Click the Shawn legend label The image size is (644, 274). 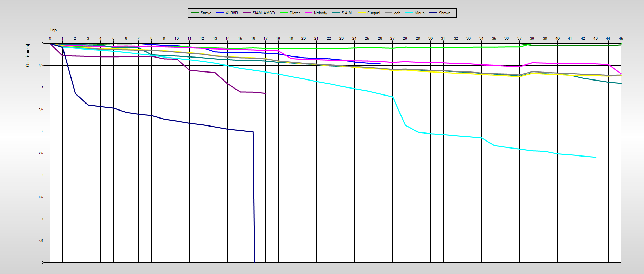click(x=444, y=13)
